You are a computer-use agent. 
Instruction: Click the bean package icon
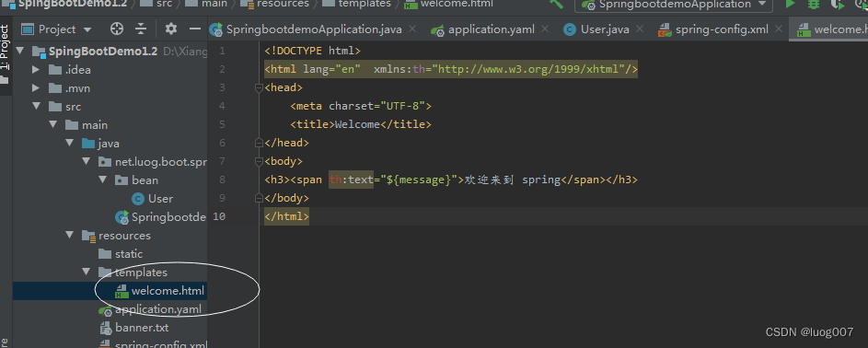(122, 180)
